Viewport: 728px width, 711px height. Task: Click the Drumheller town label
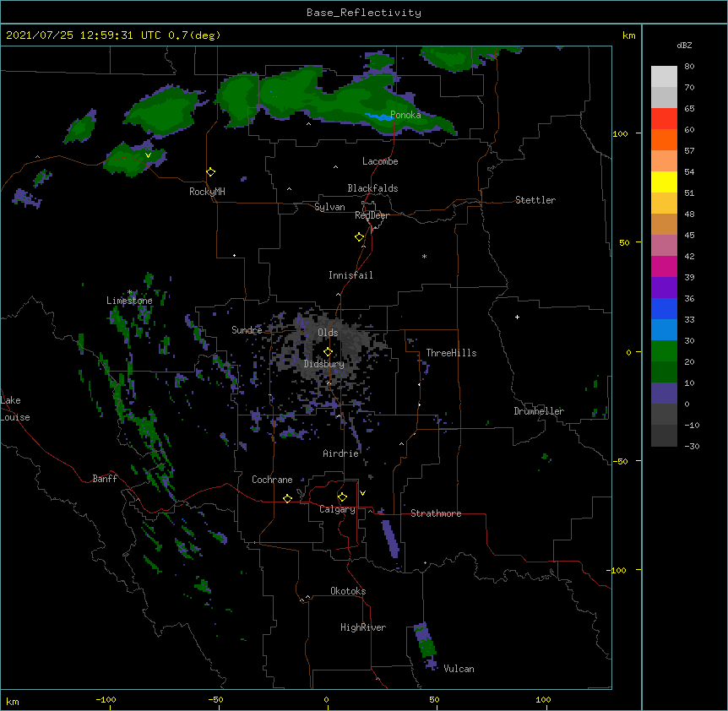[x=539, y=411]
